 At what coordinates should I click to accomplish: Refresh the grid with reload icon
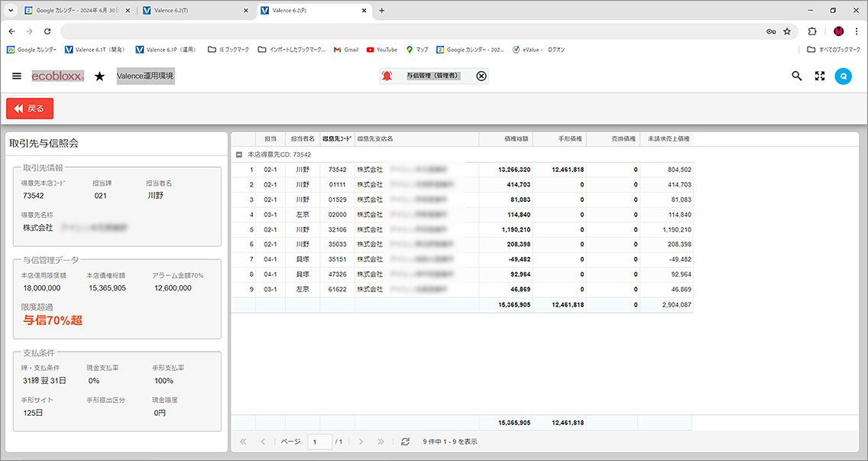point(405,442)
